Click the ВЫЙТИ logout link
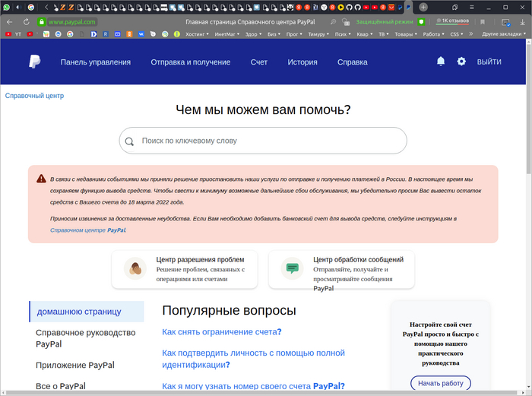532x396 pixels. pyautogui.click(x=489, y=62)
